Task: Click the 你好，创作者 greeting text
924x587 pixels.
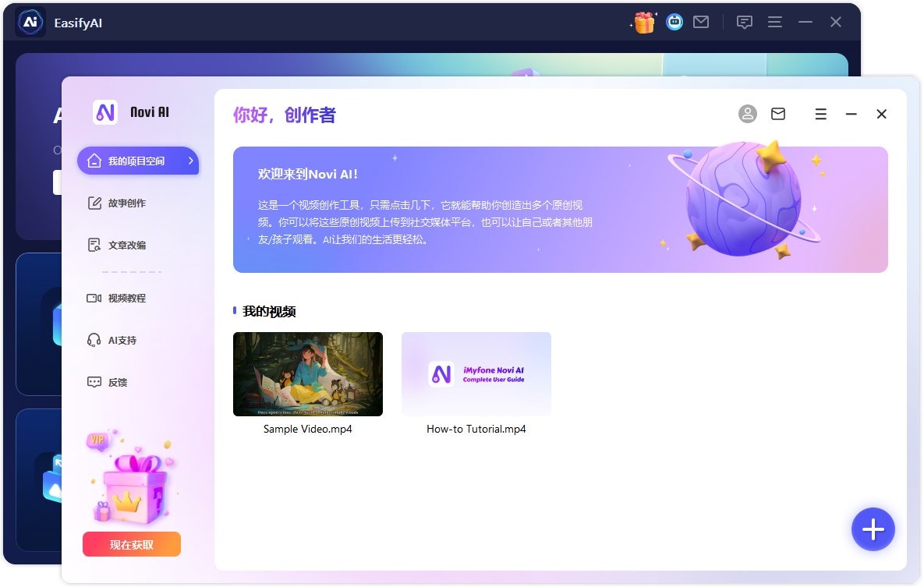Action: (x=285, y=115)
